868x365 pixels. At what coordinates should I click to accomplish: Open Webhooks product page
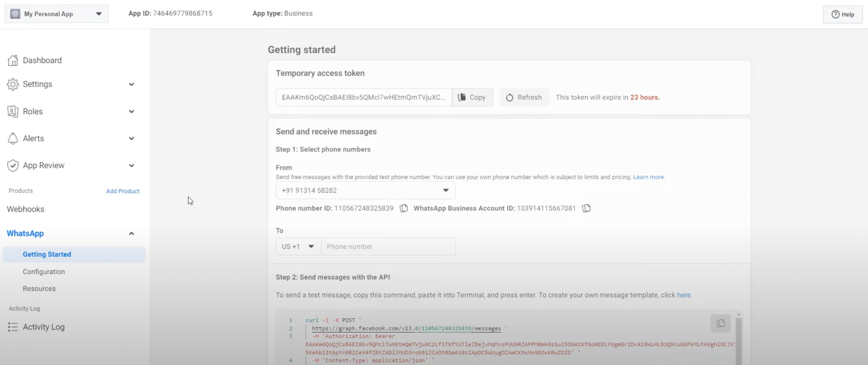click(x=26, y=209)
